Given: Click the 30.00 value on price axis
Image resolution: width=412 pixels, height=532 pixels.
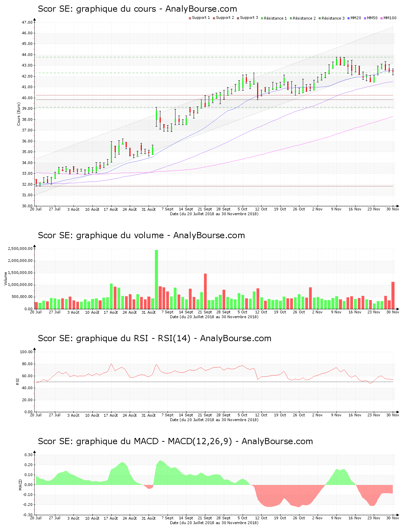Looking at the screenshot, I should coord(27,206).
